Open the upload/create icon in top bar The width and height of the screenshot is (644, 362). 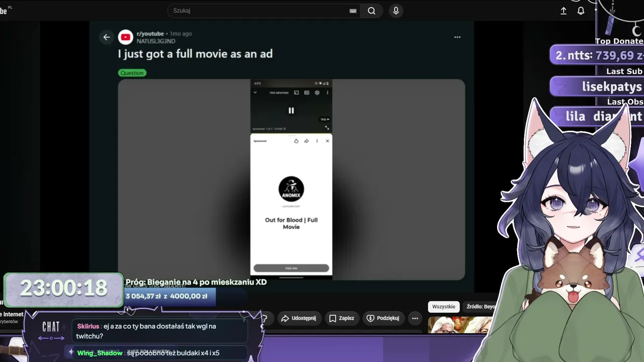coord(563,11)
